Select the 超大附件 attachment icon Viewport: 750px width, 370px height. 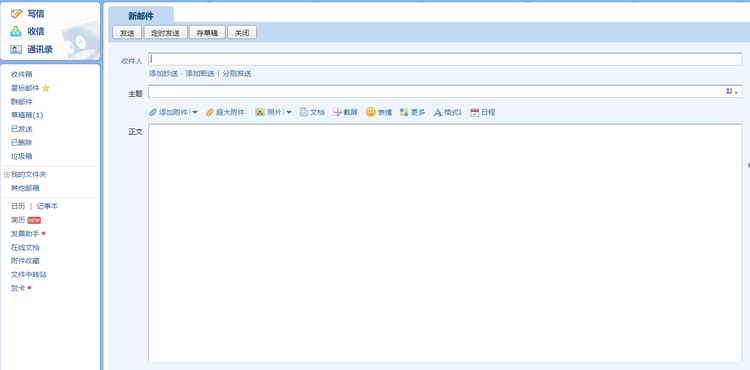(x=210, y=112)
